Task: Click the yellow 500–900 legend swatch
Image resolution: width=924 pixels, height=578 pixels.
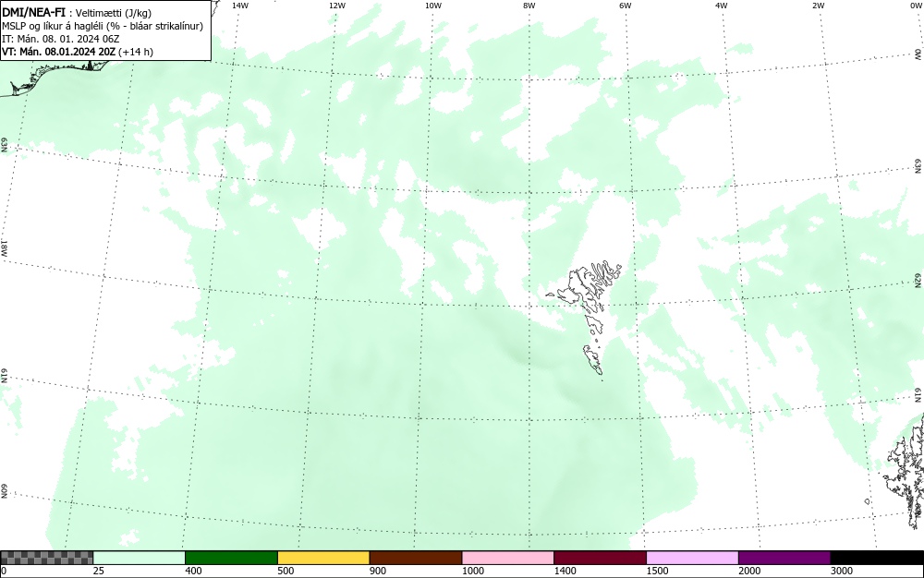Action: click(x=323, y=558)
